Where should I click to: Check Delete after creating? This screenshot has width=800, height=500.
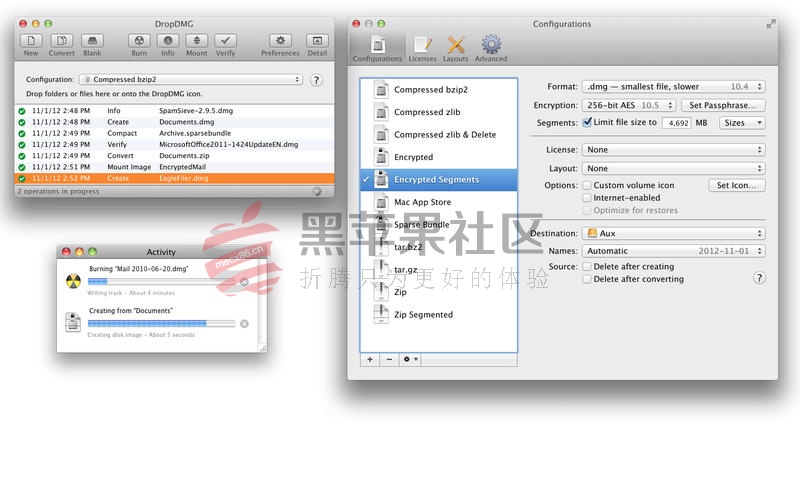[587, 266]
